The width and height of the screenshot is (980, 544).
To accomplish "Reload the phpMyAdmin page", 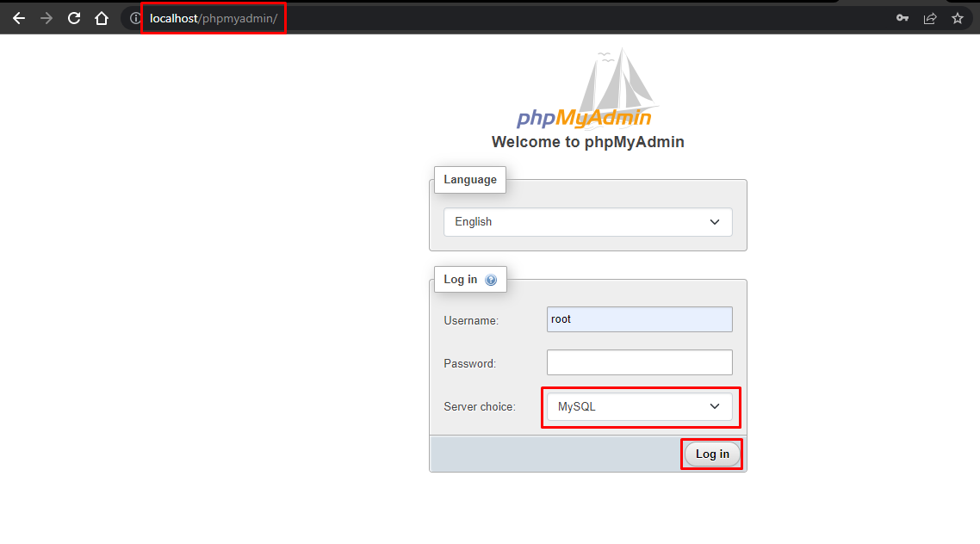I will tap(74, 18).
